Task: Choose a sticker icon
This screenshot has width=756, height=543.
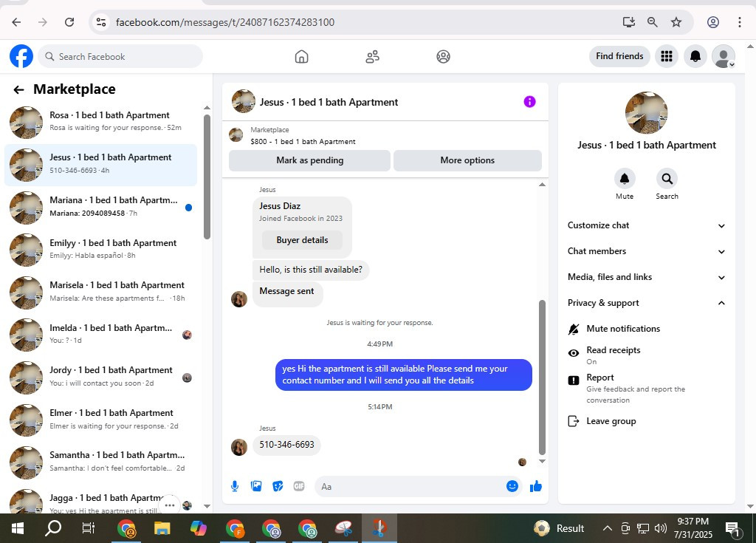Action: click(278, 486)
